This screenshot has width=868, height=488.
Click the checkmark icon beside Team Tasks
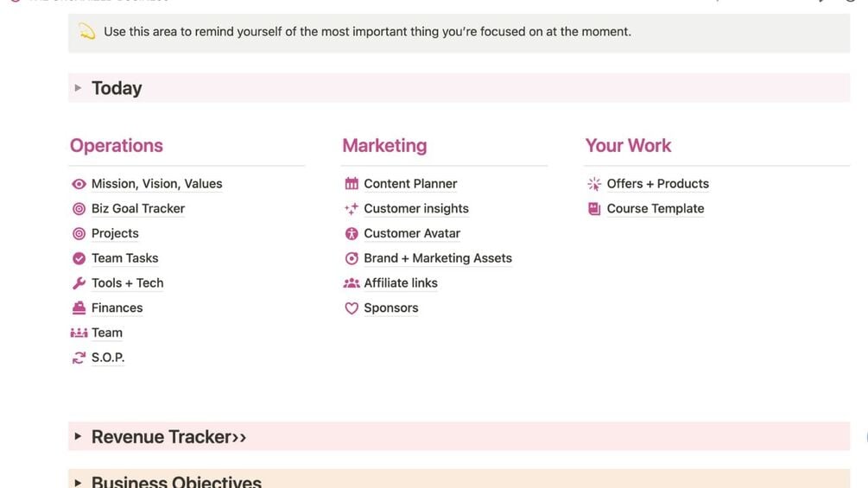79,258
